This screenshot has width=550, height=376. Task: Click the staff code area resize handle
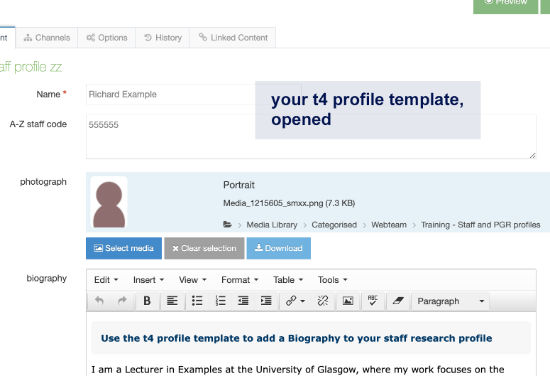click(x=532, y=155)
